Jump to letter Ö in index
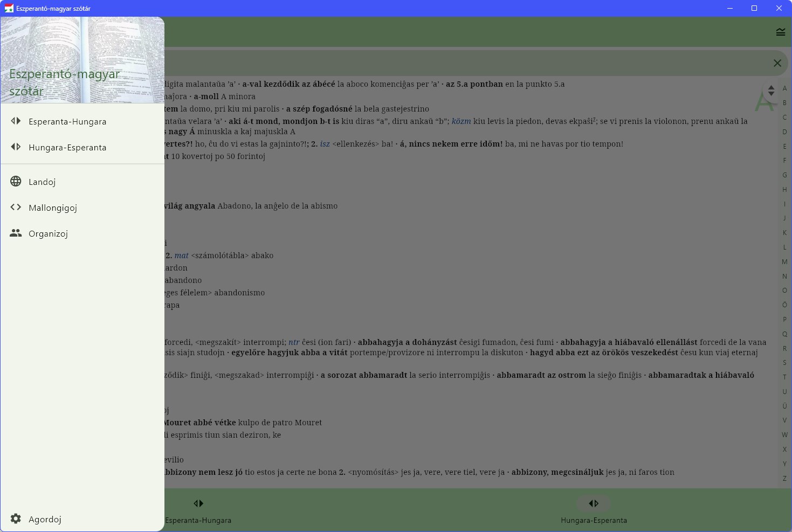 pyautogui.click(x=784, y=305)
